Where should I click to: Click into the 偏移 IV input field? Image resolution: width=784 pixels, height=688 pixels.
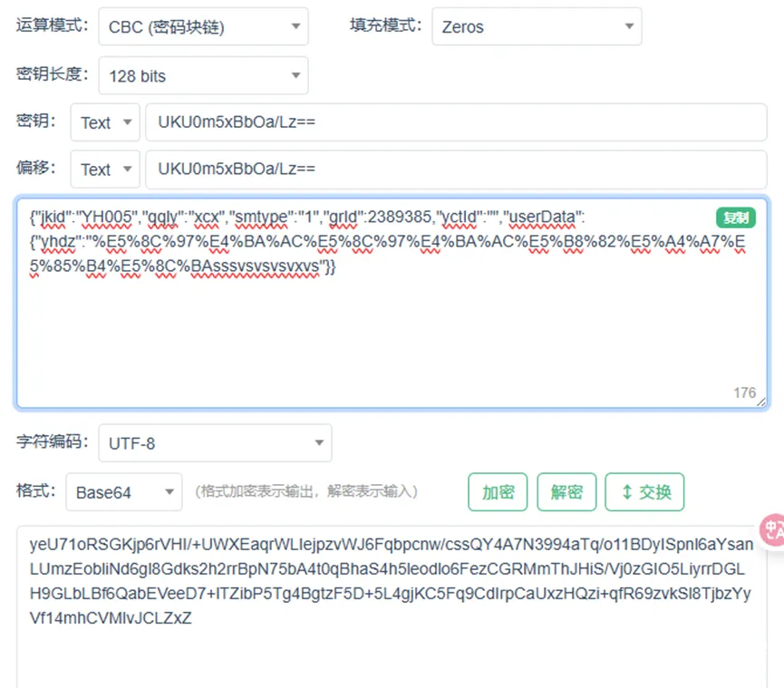(x=453, y=170)
